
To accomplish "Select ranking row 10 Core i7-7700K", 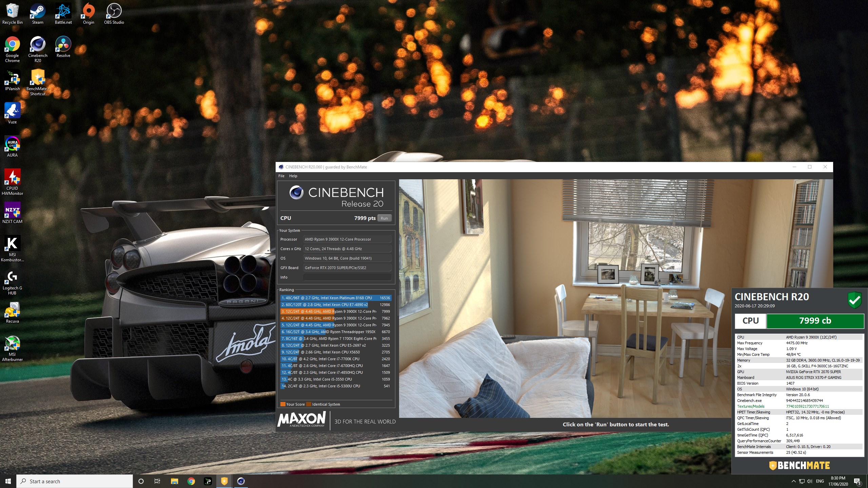I will (x=336, y=359).
